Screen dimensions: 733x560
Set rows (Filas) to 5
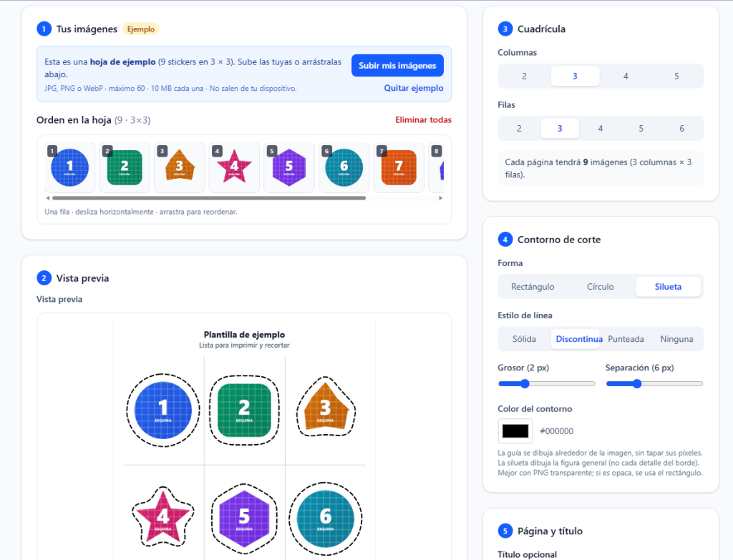click(x=641, y=129)
